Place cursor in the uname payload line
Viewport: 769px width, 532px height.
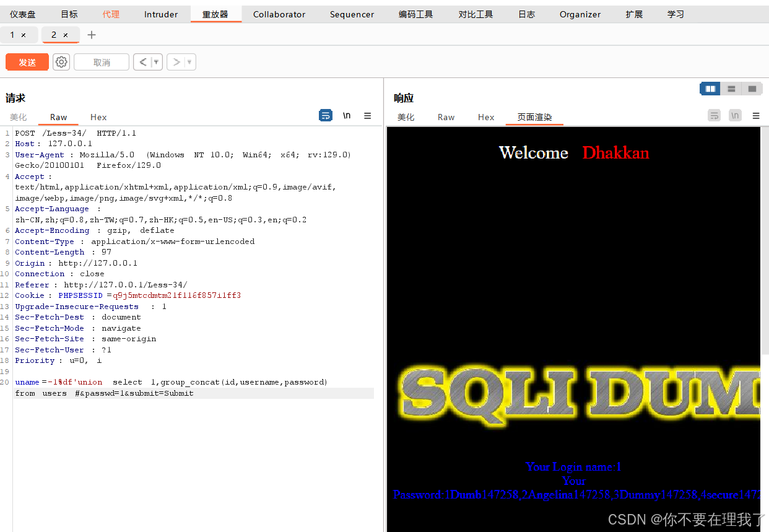click(172, 382)
